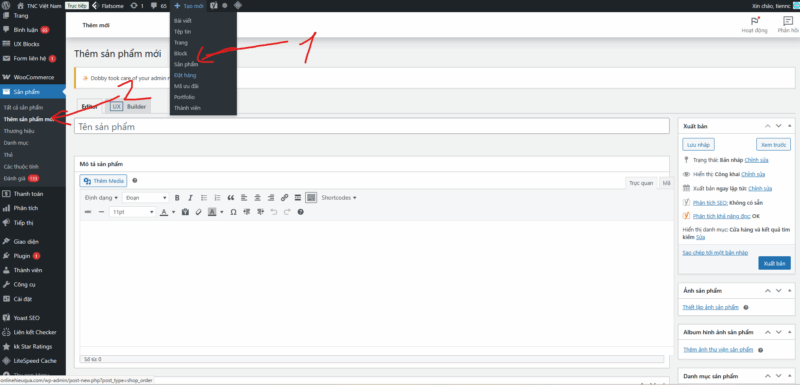Click the undo arrow in editor
Screen dimensions: 800x385
[274, 212]
